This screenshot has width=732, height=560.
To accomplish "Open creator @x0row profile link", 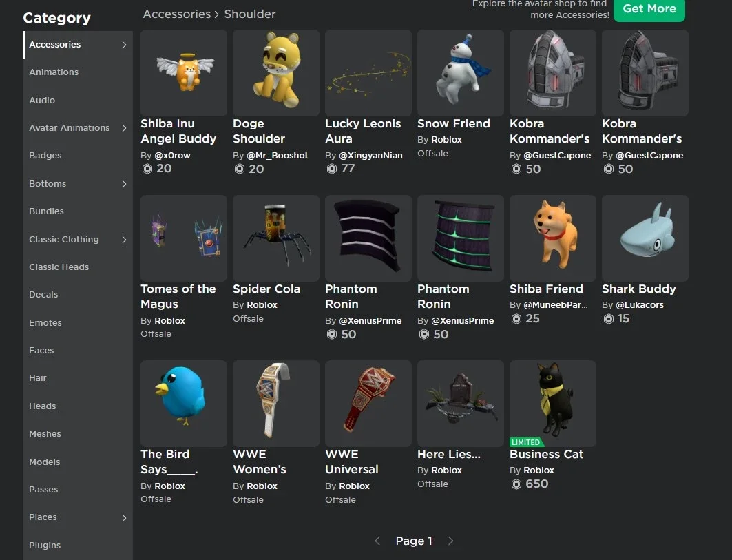I will tap(172, 156).
